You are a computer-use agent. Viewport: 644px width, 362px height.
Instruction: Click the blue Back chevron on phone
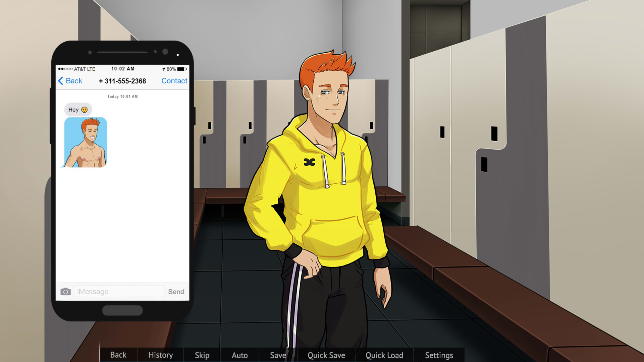click(x=60, y=81)
